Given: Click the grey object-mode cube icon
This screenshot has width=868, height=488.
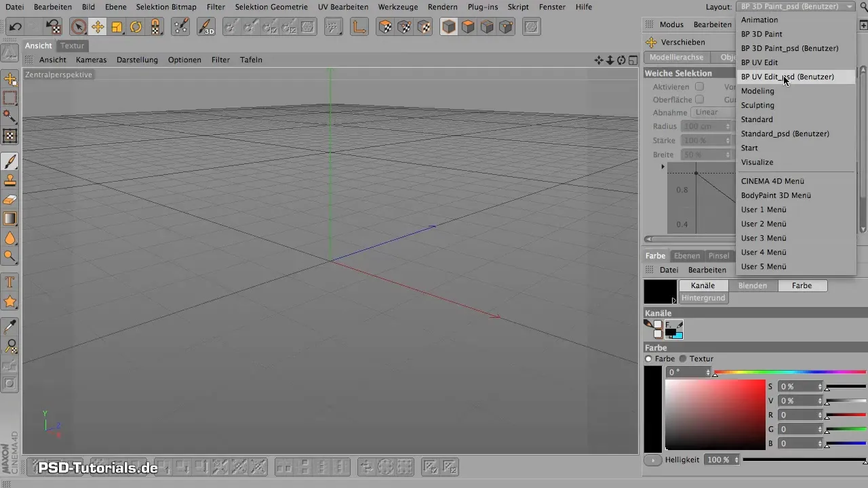Looking at the screenshot, I should (448, 27).
